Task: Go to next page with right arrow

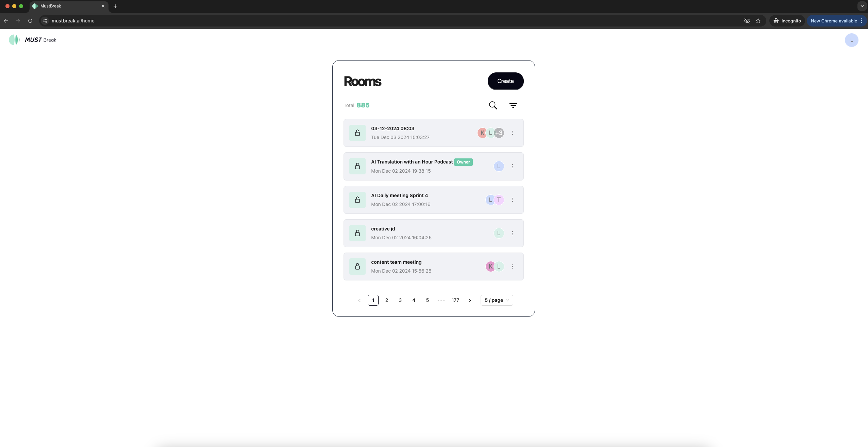Action: [x=469, y=300]
